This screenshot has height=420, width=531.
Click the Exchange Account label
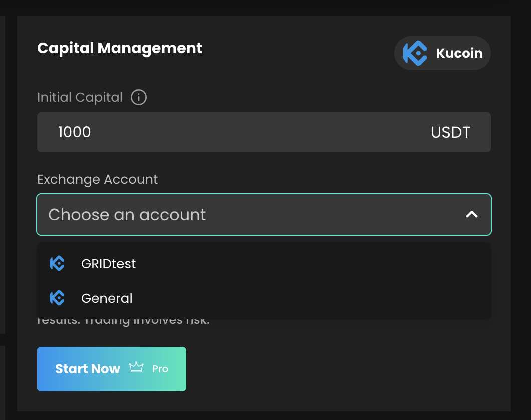pyautogui.click(x=97, y=179)
